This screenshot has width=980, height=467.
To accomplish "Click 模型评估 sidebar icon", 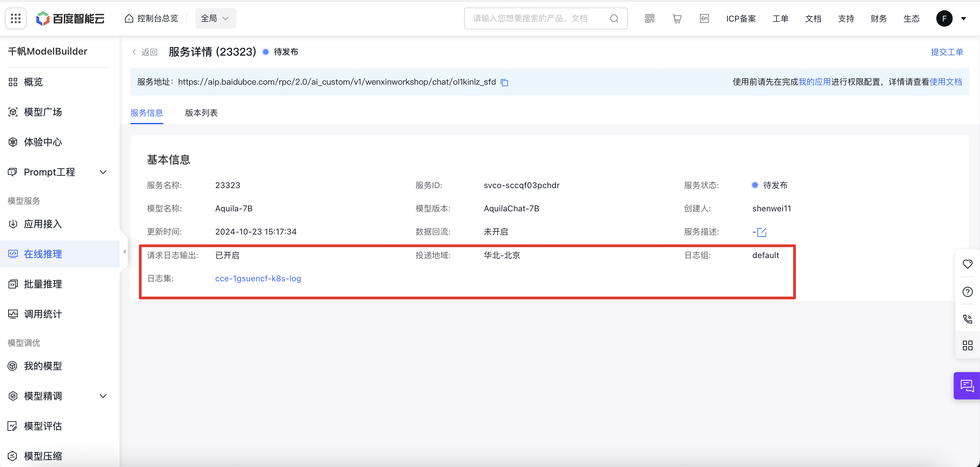I will [13, 426].
